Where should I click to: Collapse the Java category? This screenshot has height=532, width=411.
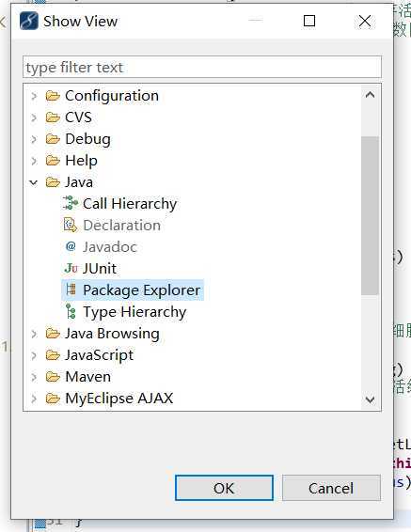pos(33,182)
